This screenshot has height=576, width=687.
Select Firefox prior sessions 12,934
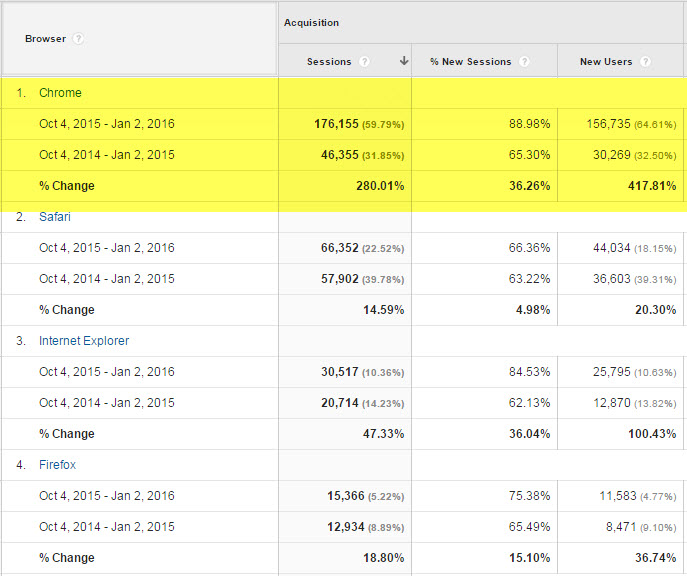pos(346,527)
